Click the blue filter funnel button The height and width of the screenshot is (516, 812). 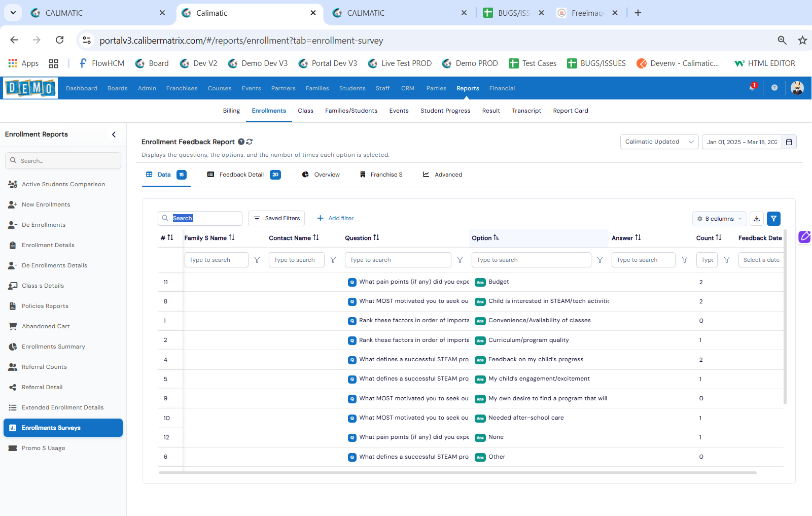click(773, 219)
